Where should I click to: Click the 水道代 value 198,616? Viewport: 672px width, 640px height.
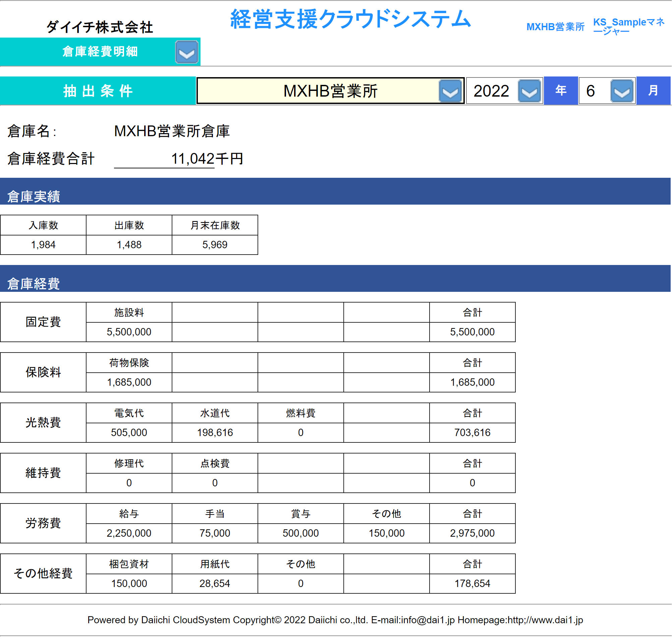coord(215,432)
